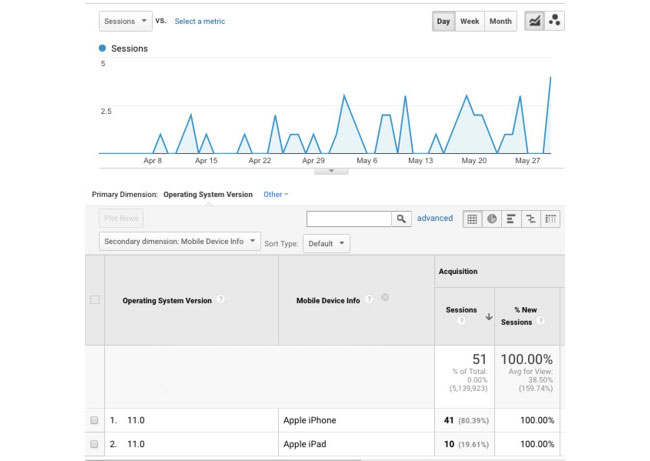Select the pie chart percentage view
This screenshot has height=461, width=650.
click(x=491, y=218)
